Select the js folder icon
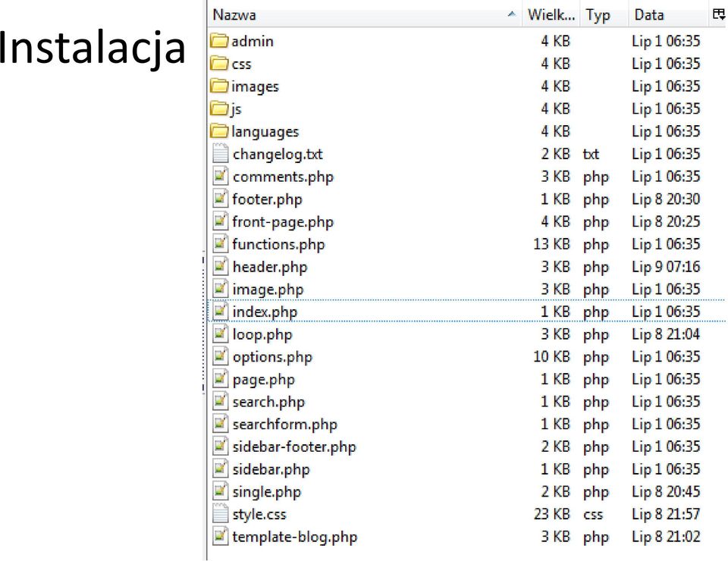Viewport: 728px width, 561px height. tap(218, 108)
